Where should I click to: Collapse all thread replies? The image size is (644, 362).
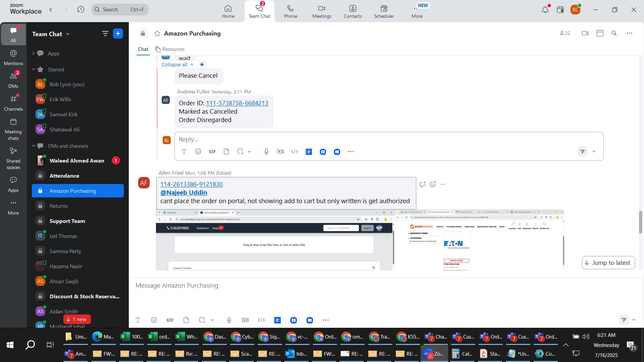[x=177, y=65]
